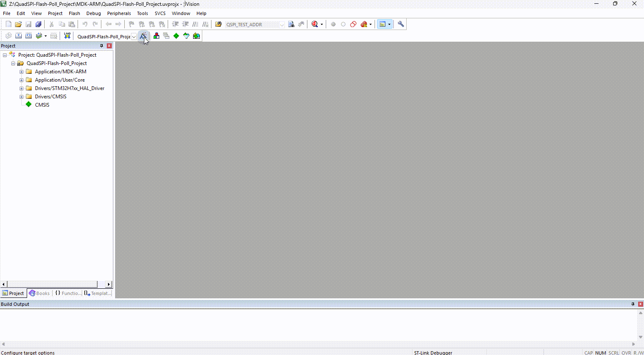Open the SVCS menu
644x355 pixels.
(160, 13)
